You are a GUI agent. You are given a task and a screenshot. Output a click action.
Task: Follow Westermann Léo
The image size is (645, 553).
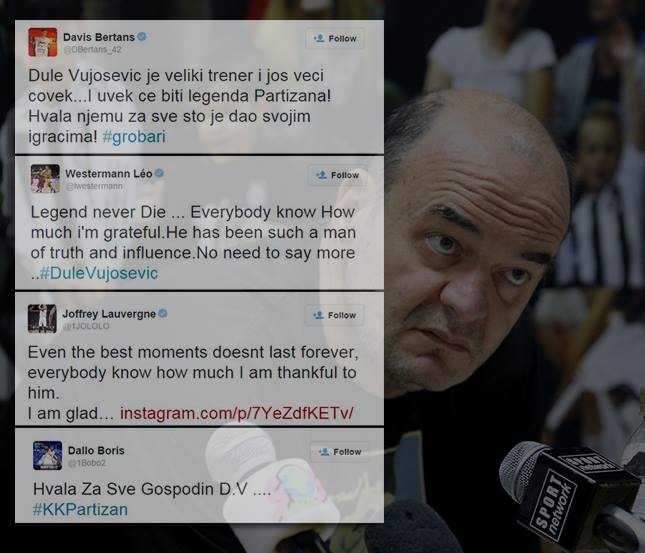338,175
